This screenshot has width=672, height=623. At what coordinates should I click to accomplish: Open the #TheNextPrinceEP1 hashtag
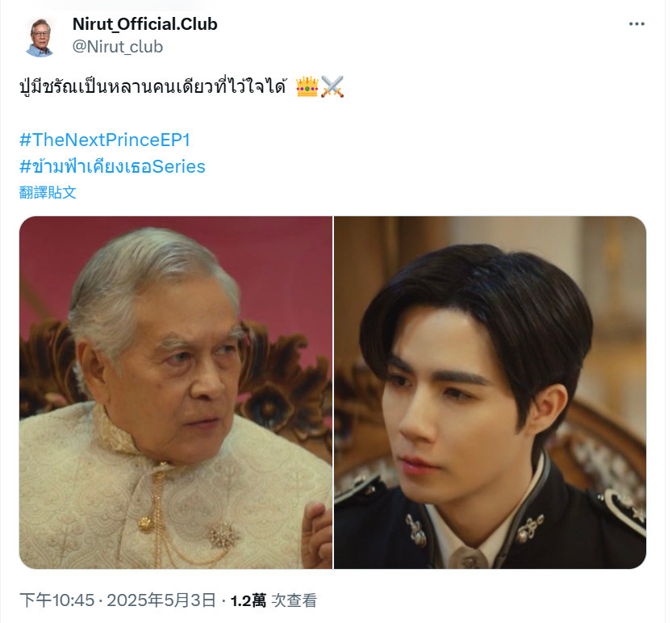point(105,140)
